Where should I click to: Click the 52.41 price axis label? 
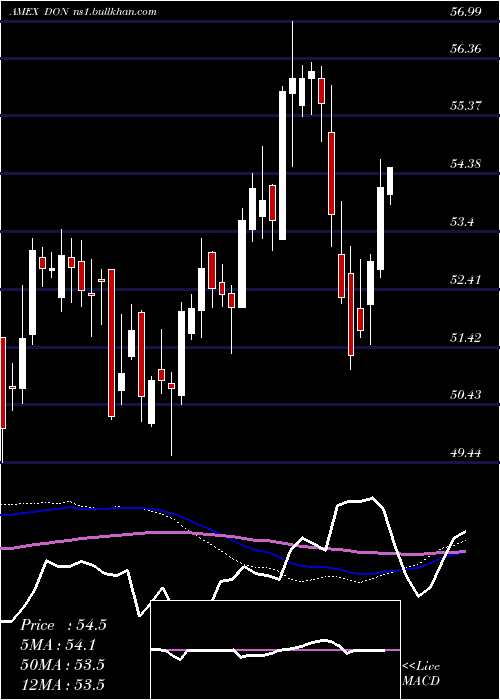click(466, 279)
